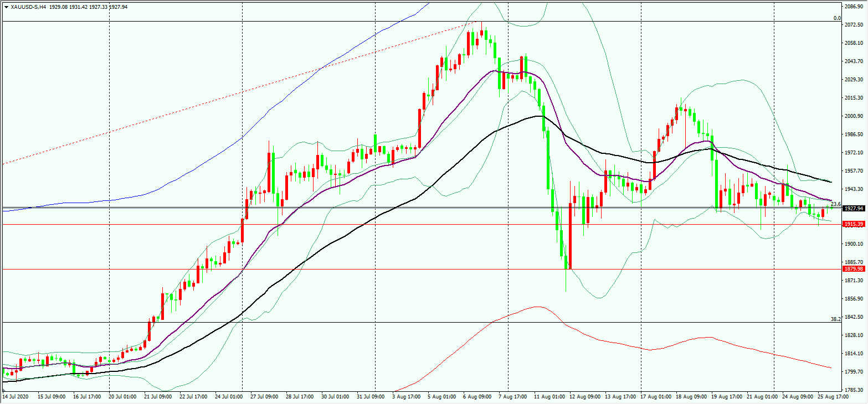This screenshot has height=404, width=868.
Task: Click the 1972.10 price axis label
Action: tap(854, 153)
